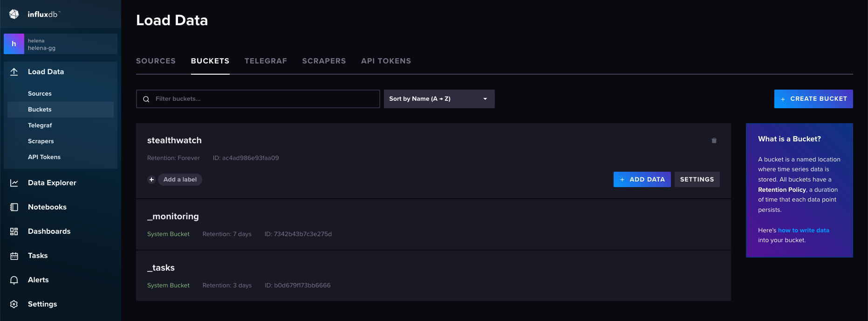868x321 pixels.
Task: Navigate to Tasks in the sidebar
Action: pos(38,256)
